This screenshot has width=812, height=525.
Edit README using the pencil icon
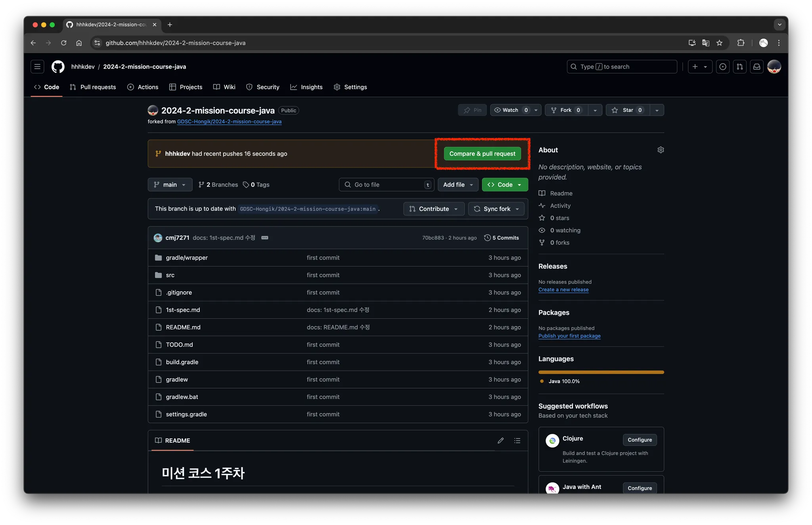coord(501,441)
